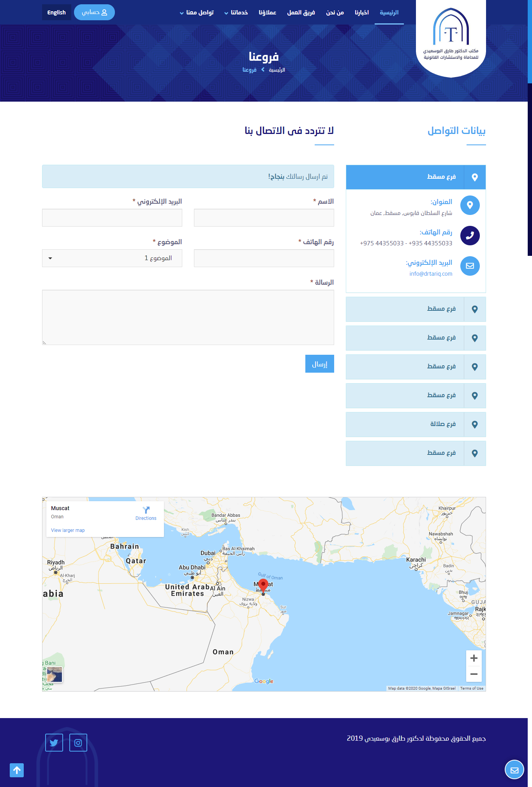Viewport: 532px width, 787px height.
Task: Open the Instagram icon link
Action: click(78, 743)
